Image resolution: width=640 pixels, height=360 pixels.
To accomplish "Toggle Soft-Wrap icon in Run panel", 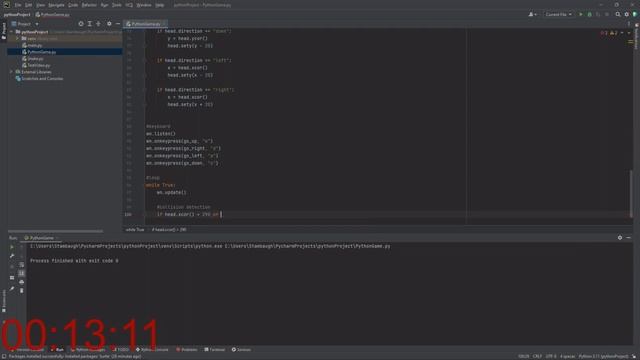I will (x=22, y=264).
